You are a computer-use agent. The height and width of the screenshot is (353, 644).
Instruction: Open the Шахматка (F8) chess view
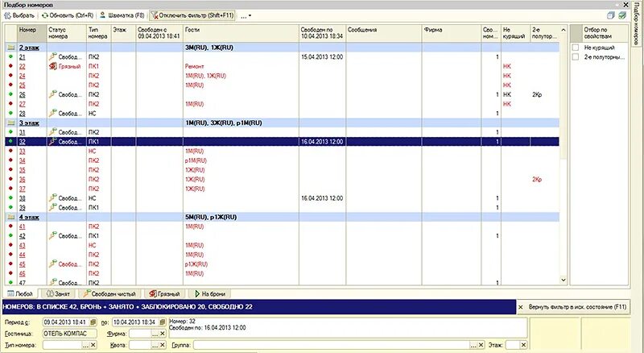tap(122, 15)
